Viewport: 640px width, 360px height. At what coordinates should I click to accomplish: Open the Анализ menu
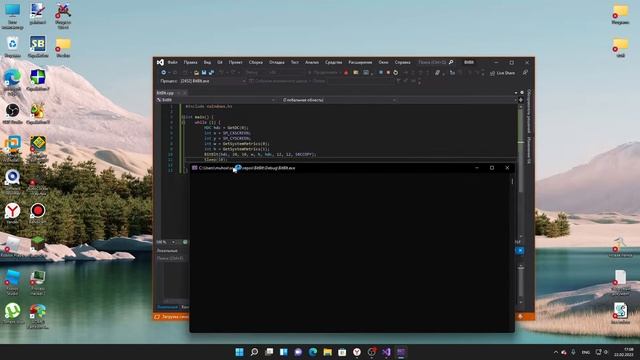click(x=312, y=62)
